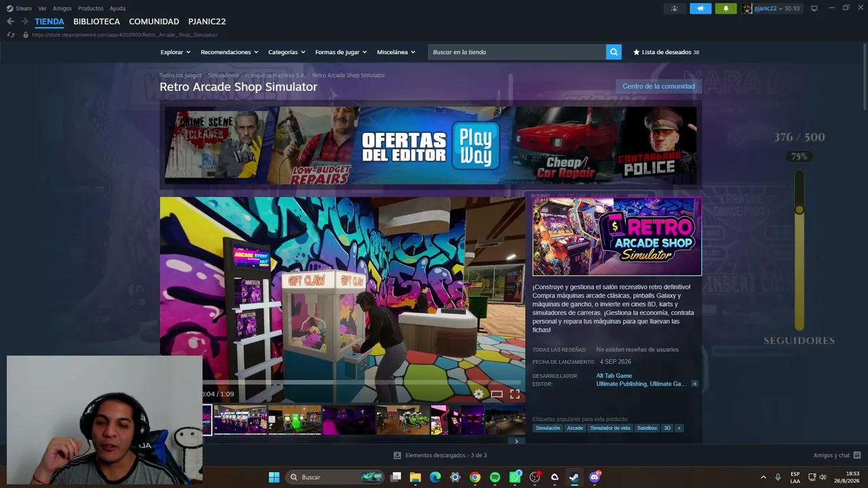Open video player settings gear
Screen dimensions: 868x488
click(x=479, y=394)
